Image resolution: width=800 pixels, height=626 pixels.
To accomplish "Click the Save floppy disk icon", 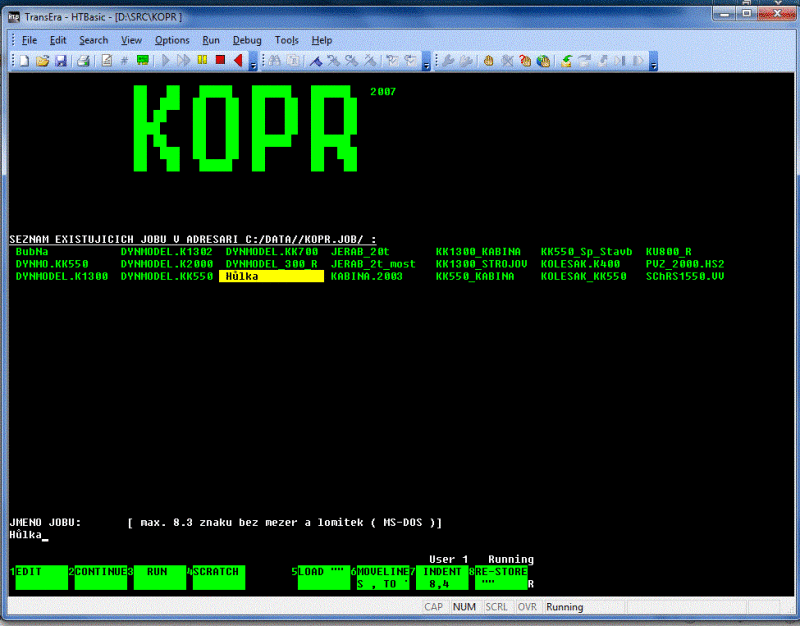I will point(61,61).
